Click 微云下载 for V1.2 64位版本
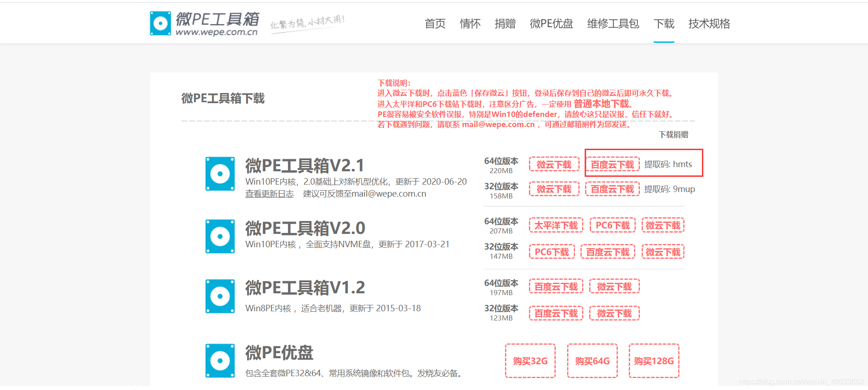868x390 pixels. click(614, 286)
